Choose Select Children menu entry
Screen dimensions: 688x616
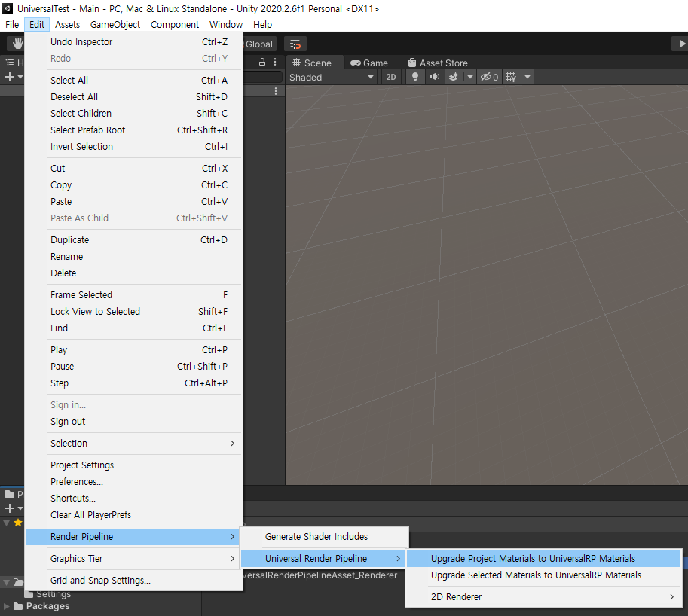tap(134, 114)
